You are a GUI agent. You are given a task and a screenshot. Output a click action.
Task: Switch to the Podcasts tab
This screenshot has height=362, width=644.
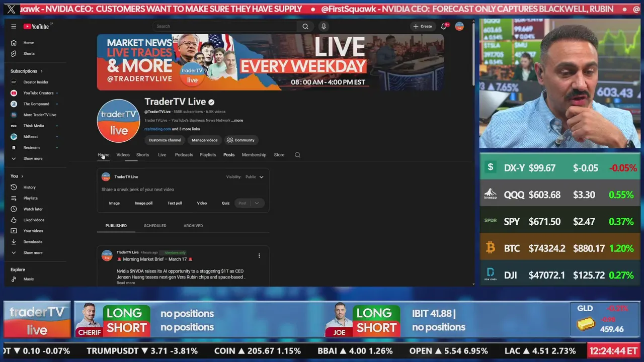(184, 155)
